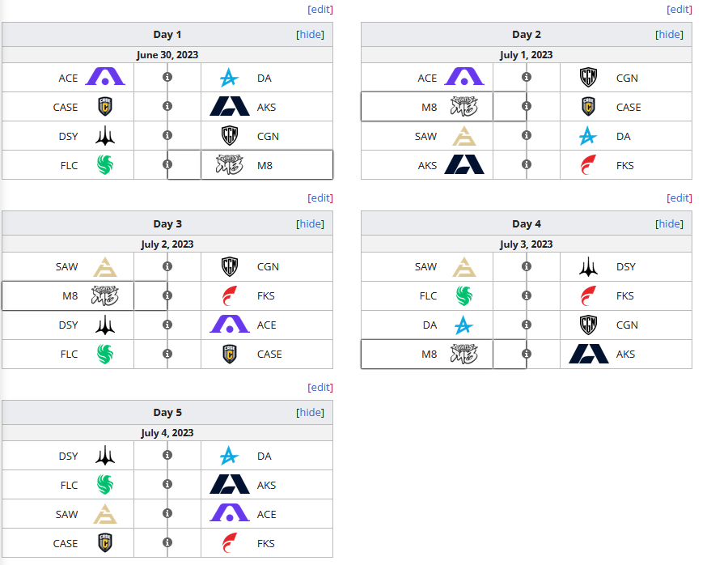Click the ACE logo in Day 1
This screenshot has width=728, height=565.
pos(105,78)
